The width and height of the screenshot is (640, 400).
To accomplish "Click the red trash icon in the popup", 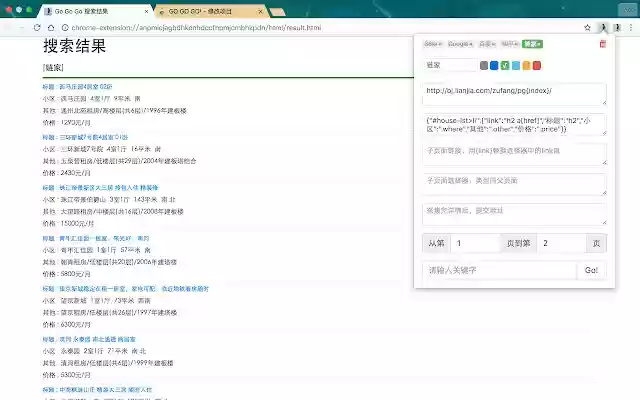I will point(603,44).
